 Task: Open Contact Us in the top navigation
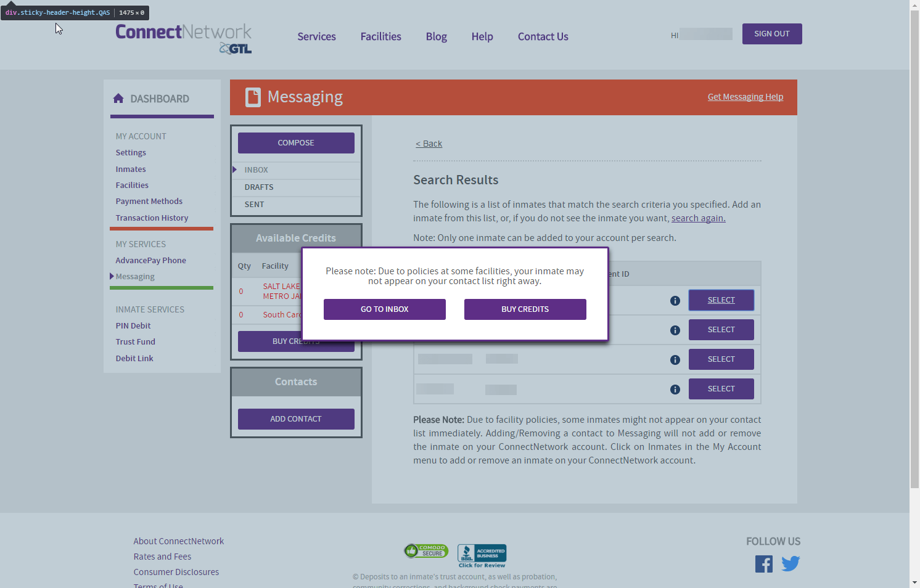(543, 37)
